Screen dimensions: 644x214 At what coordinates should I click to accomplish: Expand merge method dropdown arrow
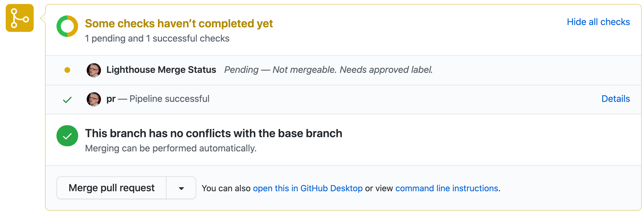pos(181,188)
